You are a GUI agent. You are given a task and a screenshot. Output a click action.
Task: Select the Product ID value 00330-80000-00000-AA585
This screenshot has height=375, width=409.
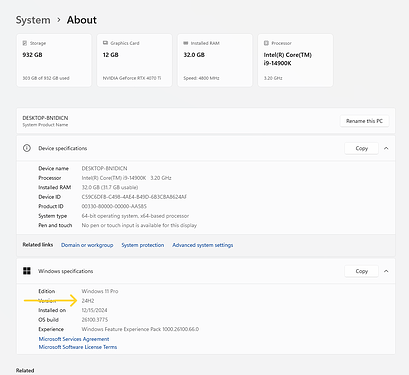[114, 206]
